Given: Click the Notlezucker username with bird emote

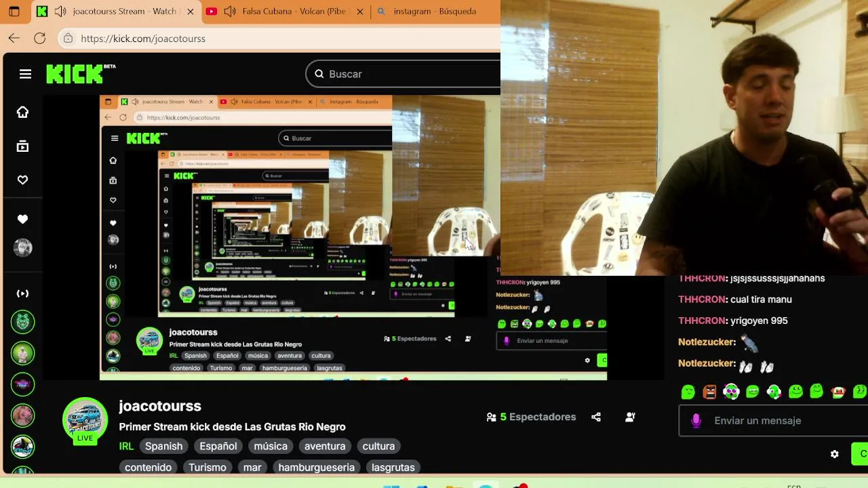Looking at the screenshot, I should click(707, 342).
